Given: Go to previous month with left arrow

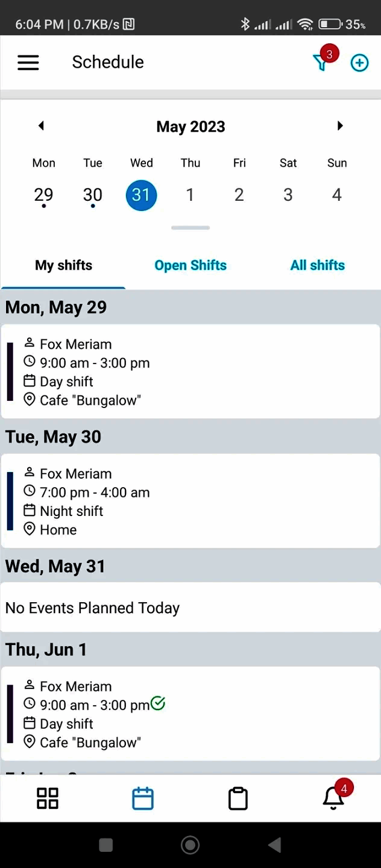Looking at the screenshot, I should point(41,126).
